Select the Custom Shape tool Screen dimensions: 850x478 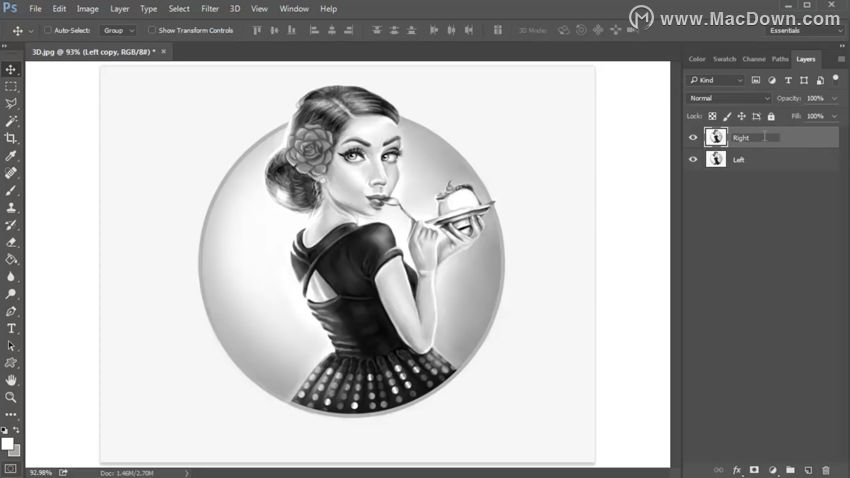point(11,363)
